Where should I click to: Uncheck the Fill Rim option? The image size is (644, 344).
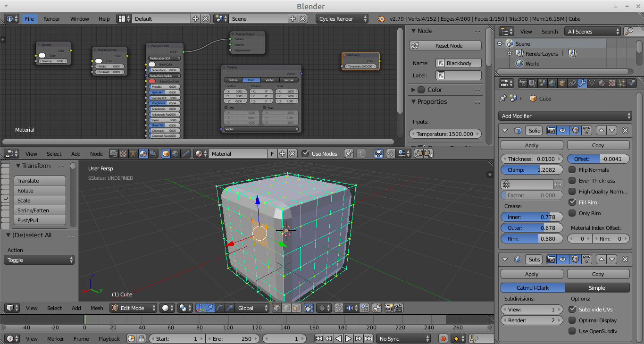point(572,202)
